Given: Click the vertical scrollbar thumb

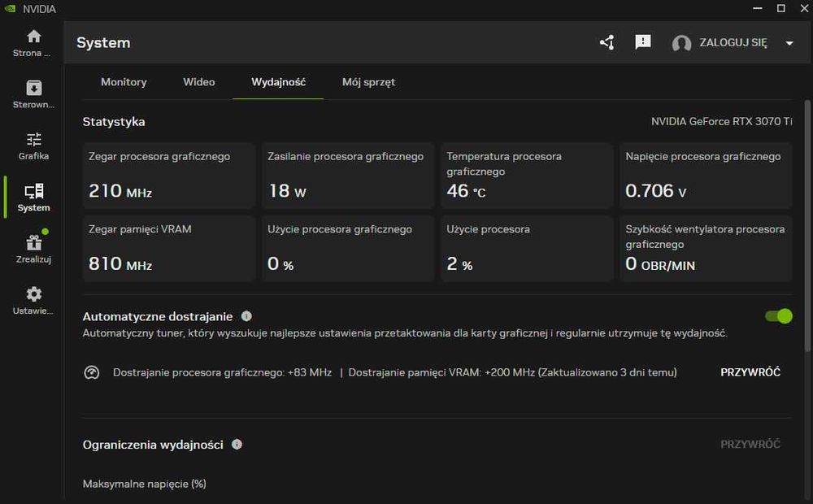Looking at the screenshot, I should click(x=807, y=226).
